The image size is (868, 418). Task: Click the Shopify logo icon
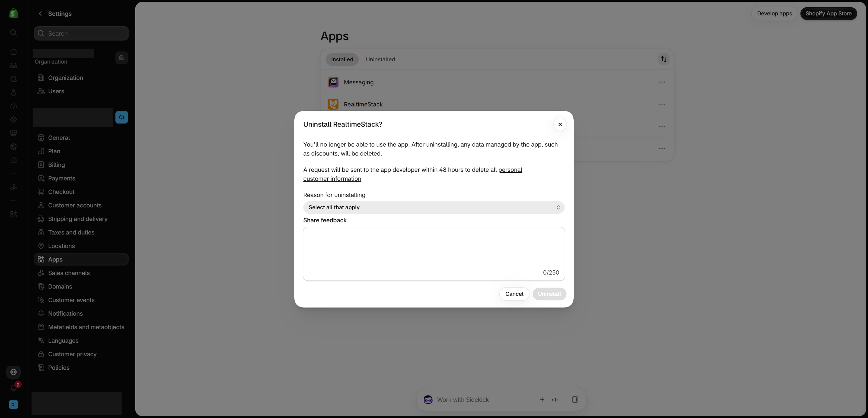(14, 14)
